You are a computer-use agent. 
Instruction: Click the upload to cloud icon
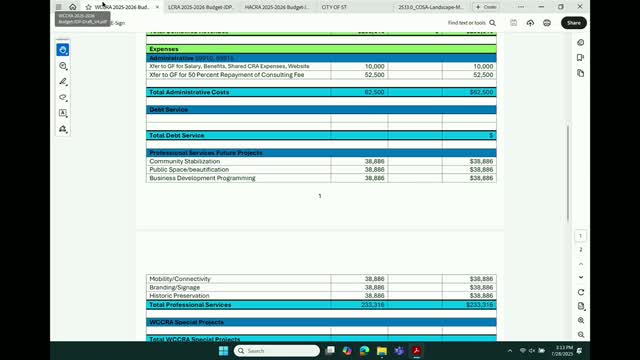[530, 23]
